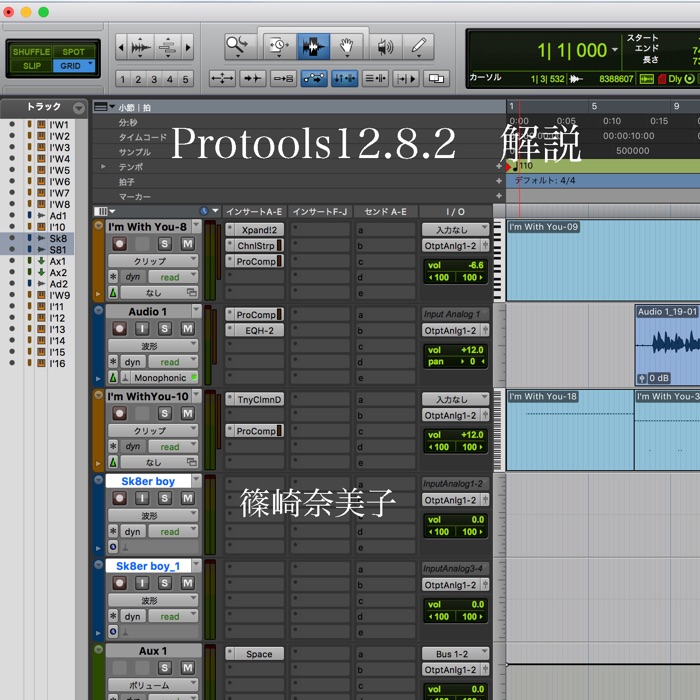The width and height of the screenshot is (700, 700).
Task: Select Ad2 in the track list
Action: (58, 284)
